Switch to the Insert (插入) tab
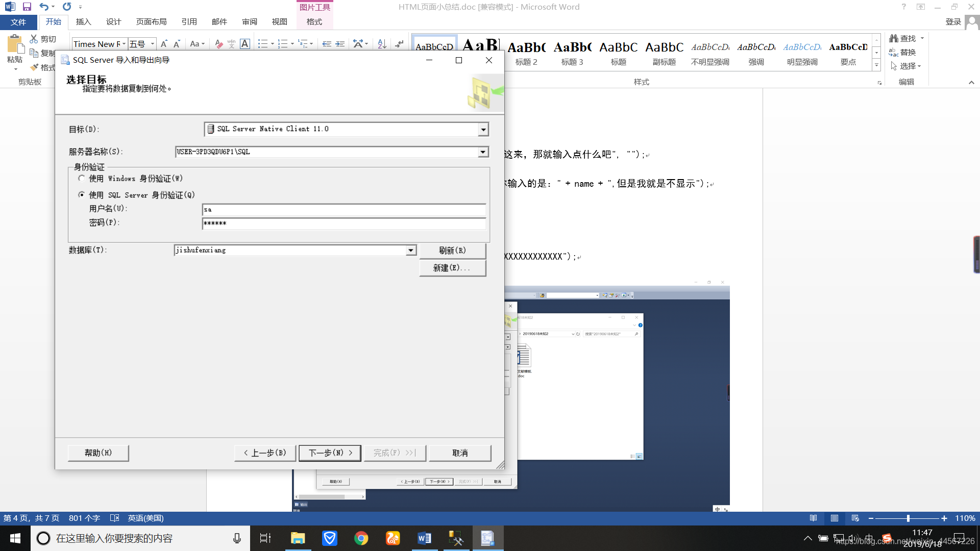980x551 pixels. tap(83, 21)
